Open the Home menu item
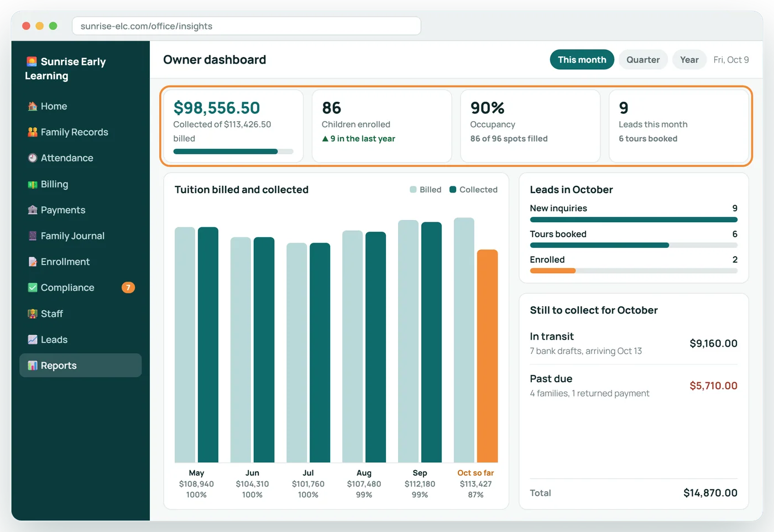Viewport: 774px width, 532px height. click(x=81, y=106)
